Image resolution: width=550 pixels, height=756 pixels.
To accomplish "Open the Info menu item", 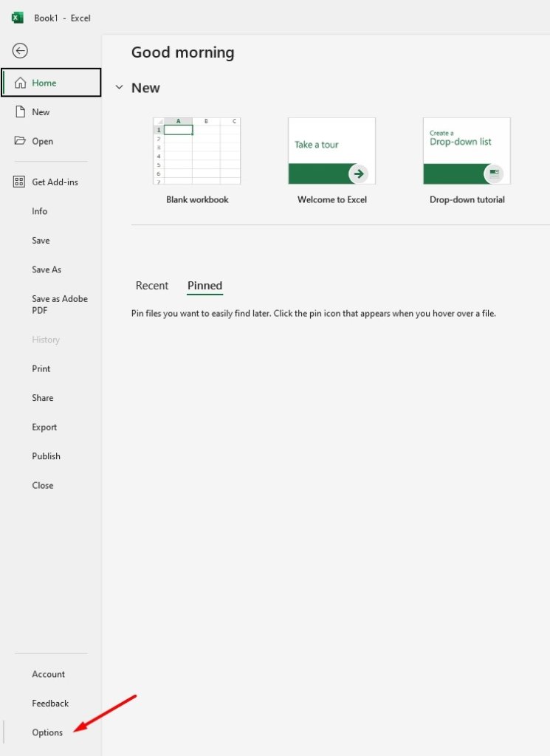I will [40, 211].
